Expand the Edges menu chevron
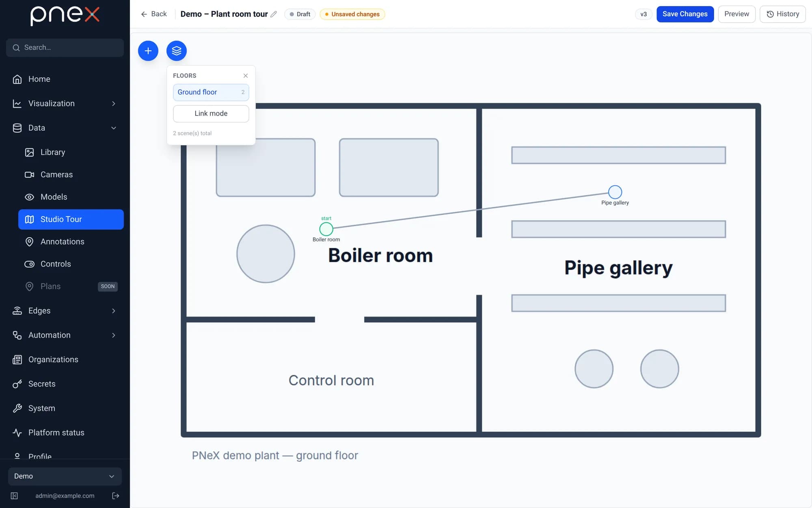The image size is (812, 508). tap(114, 311)
